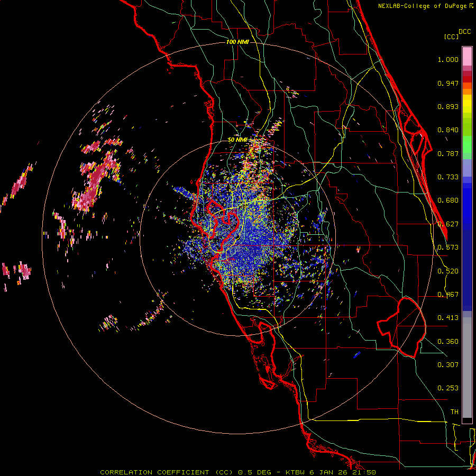Click the 0.627 scale value
The image size is (476, 476).
[x=448, y=224]
